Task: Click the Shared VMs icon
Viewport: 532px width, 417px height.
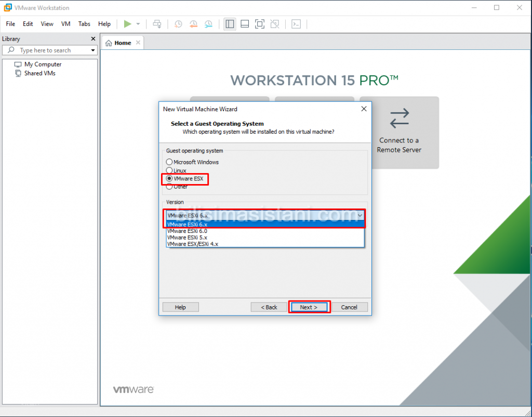Action: click(x=18, y=73)
